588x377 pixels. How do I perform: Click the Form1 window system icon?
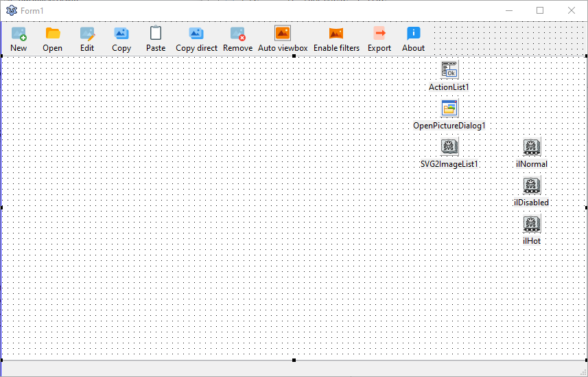pyautogui.click(x=11, y=10)
